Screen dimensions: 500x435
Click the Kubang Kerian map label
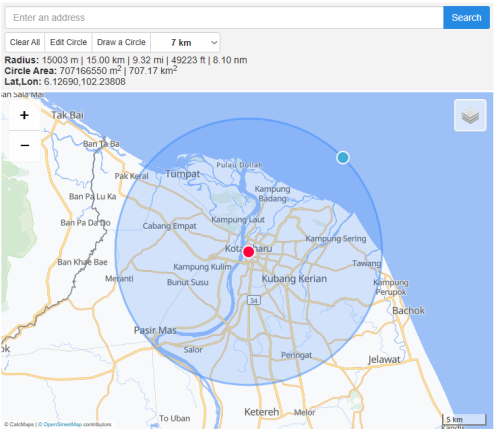[x=294, y=279]
